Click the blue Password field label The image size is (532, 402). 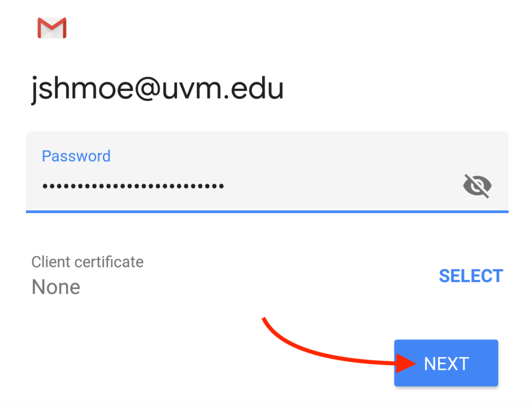[76, 156]
